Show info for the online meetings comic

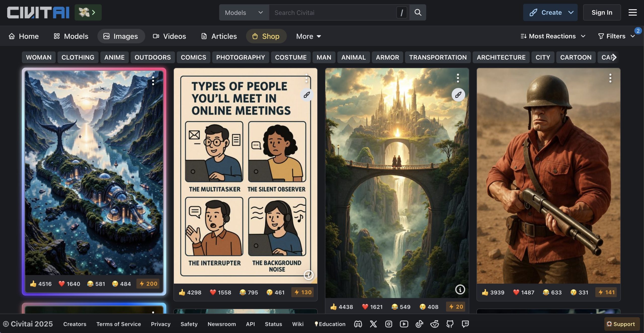coord(309,275)
